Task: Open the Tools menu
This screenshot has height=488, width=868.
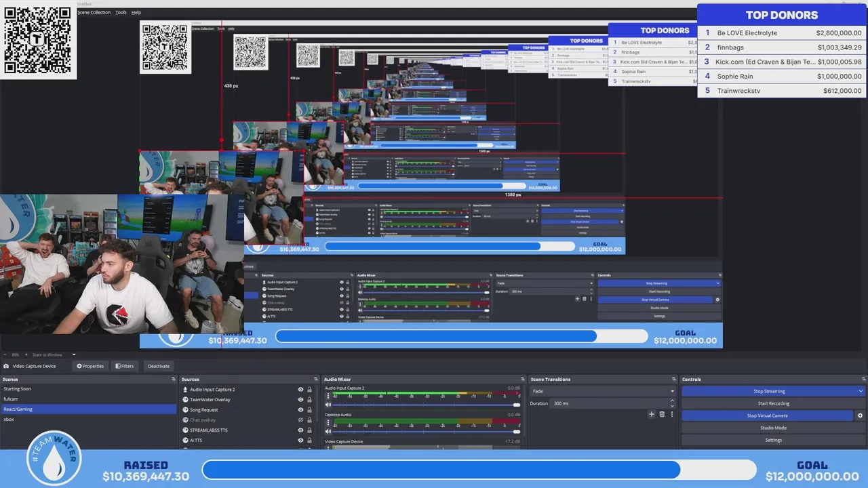Action: click(x=121, y=12)
